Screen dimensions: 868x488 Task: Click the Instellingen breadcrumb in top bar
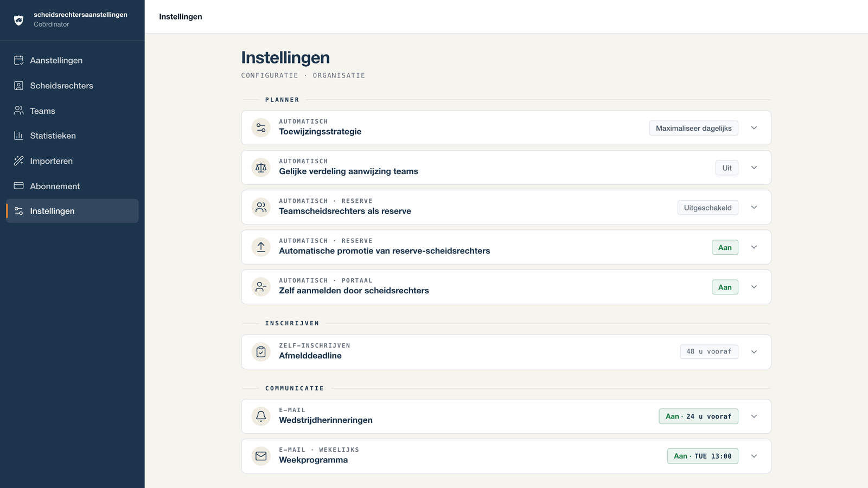[x=181, y=17]
